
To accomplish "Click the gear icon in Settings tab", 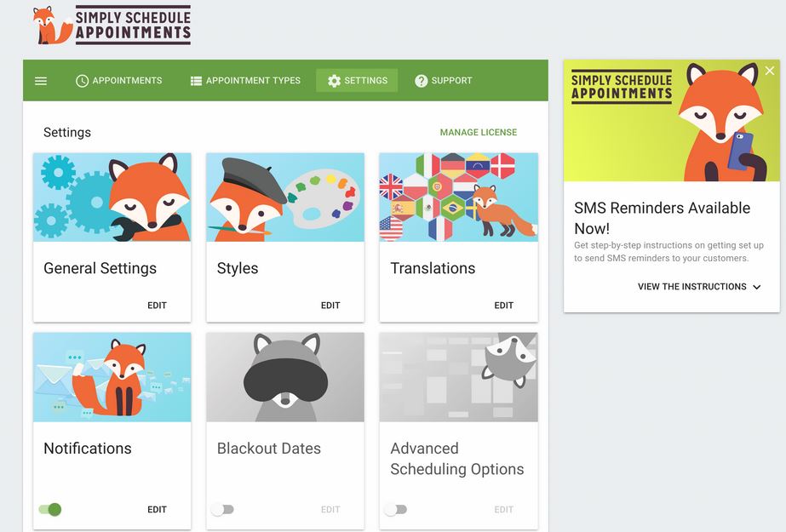I will 334,81.
